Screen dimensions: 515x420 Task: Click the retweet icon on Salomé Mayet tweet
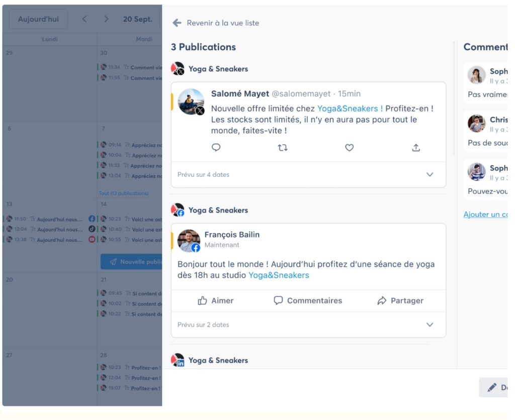coord(283,148)
